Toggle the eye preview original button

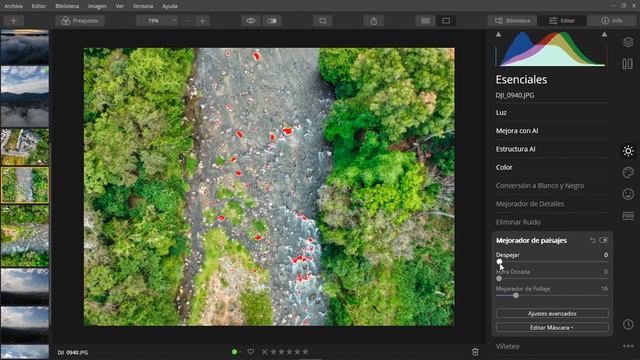click(x=251, y=21)
